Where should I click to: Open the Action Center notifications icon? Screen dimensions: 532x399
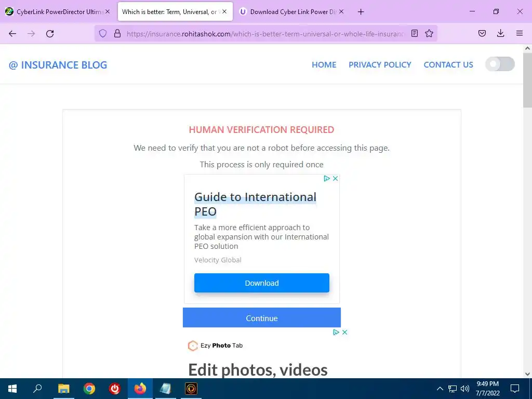[x=515, y=389]
